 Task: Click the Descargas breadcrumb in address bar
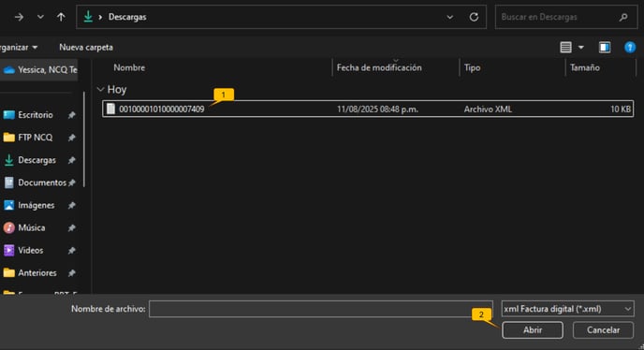pyautogui.click(x=127, y=17)
